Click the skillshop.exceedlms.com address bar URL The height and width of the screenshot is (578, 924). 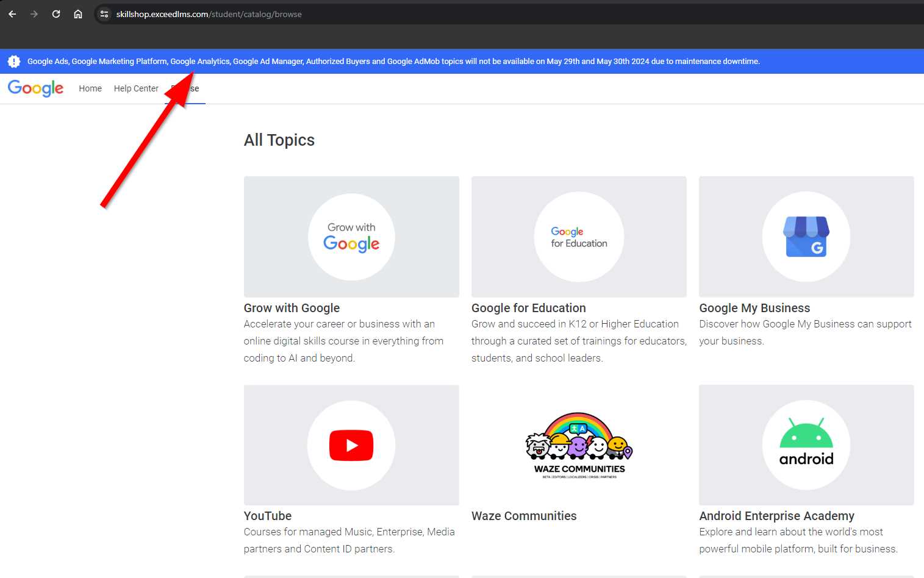pyautogui.click(x=209, y=14)
